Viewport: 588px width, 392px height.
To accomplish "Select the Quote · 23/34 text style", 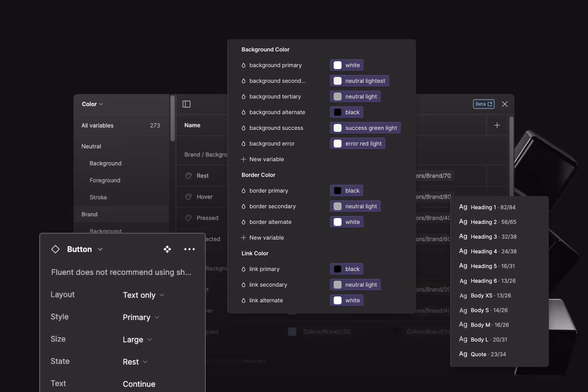I will [x=483, y=354].
